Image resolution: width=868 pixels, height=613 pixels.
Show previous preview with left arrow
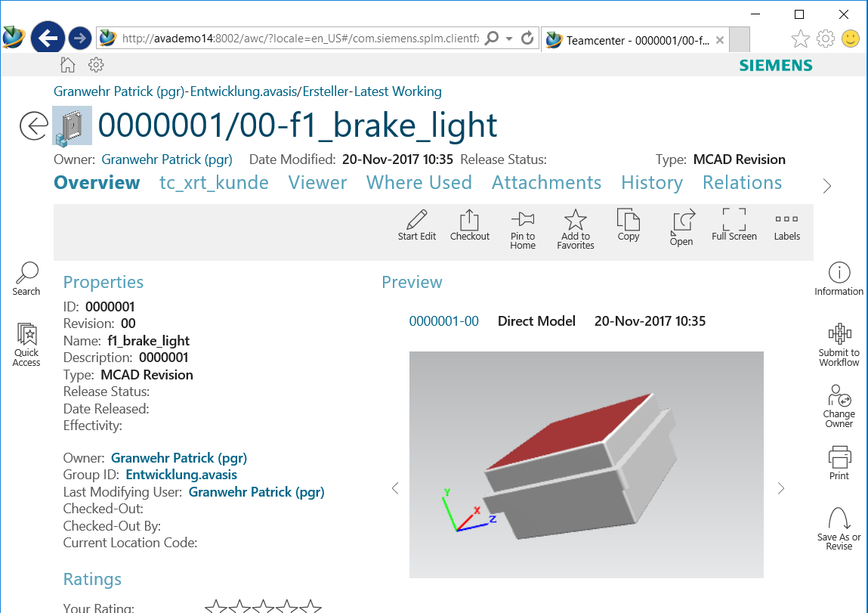(395, 488)
